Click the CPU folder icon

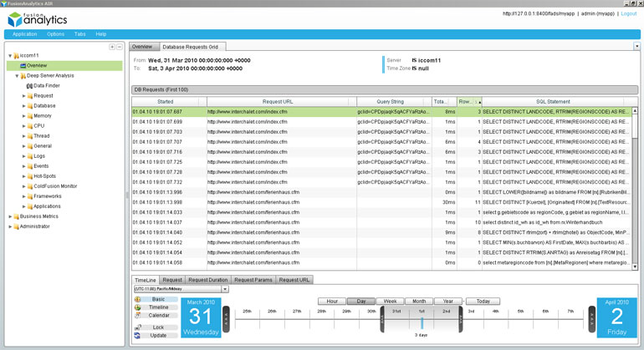pos(30,126)
